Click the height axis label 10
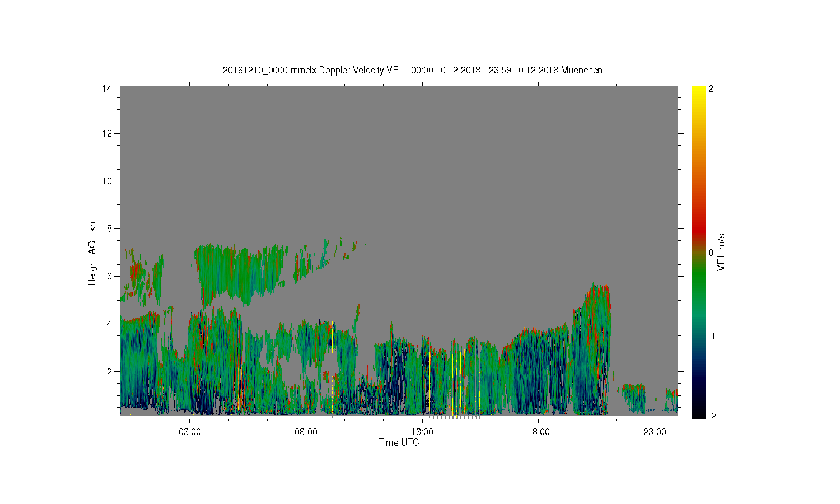 (107, 181)
